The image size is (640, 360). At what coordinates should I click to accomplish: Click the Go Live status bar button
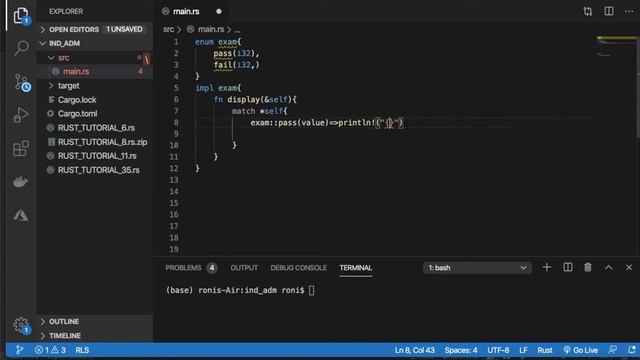pos(580,350)
